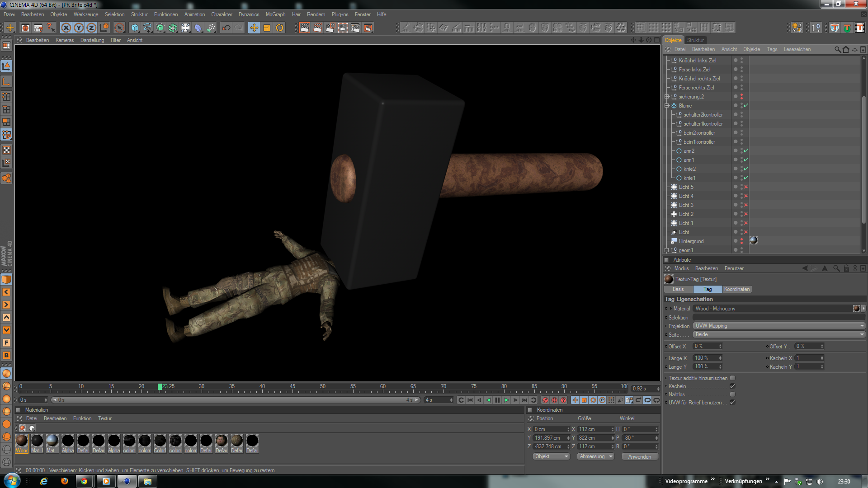Pause the animation playback
This screenshot has width=868, height=488.
(497, 400)
